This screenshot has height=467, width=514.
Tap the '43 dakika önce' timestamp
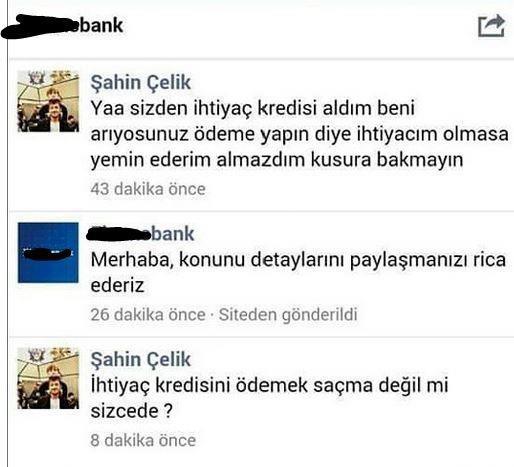click(148, 189)
